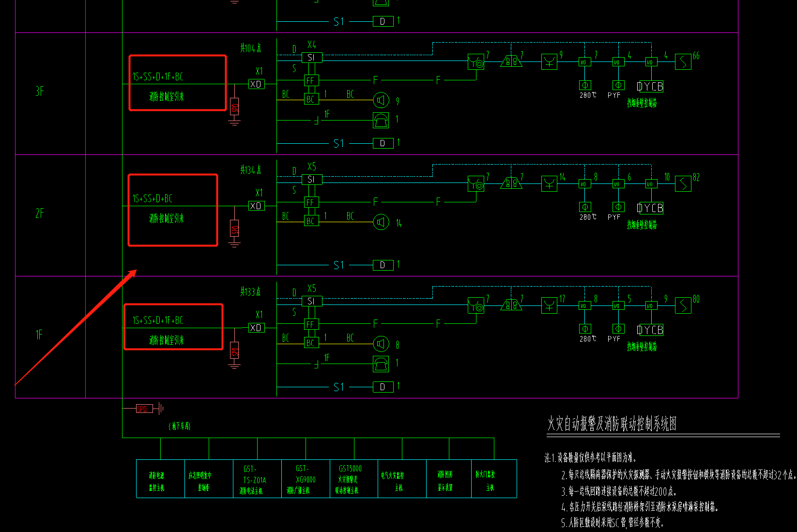Click the SI isolator box on 3F
797x532 pixels.
point(312,57)
